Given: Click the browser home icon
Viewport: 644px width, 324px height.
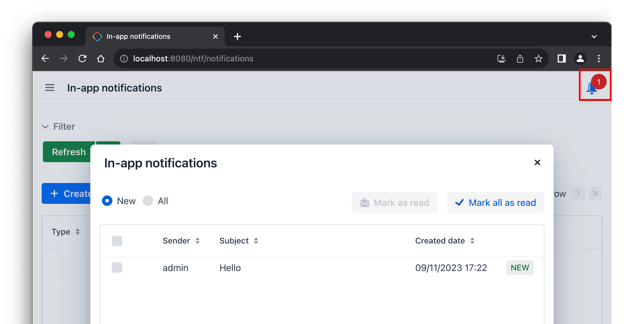Looking at the screenshot, I should click(x=100, y=59).
